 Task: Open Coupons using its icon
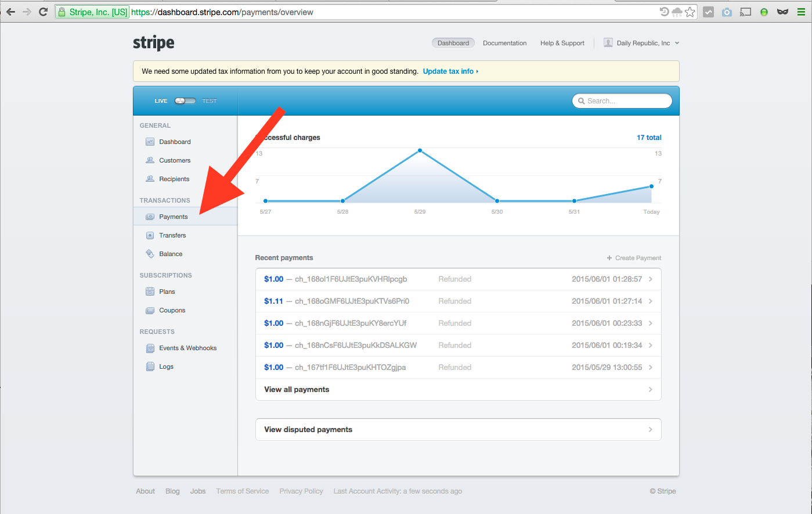click(150, 310)
